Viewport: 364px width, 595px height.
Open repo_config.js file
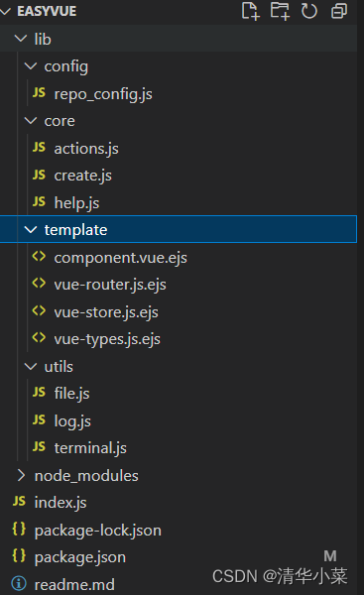103,94
